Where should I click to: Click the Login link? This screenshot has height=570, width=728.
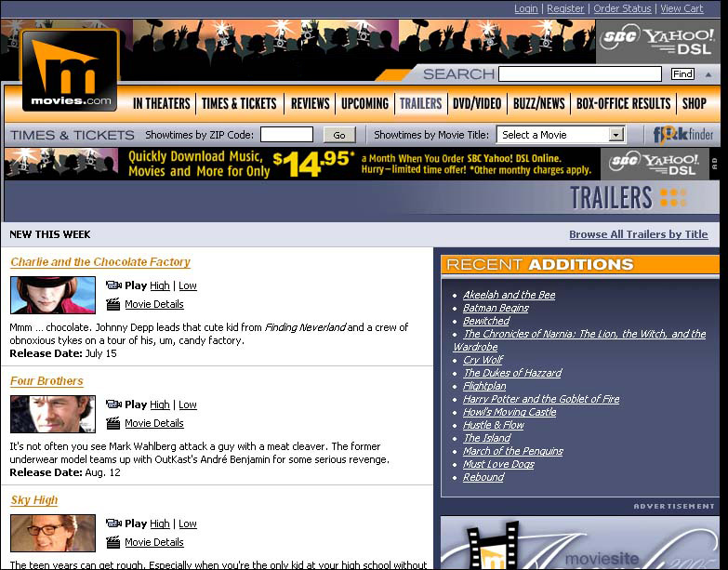point(526,8)
